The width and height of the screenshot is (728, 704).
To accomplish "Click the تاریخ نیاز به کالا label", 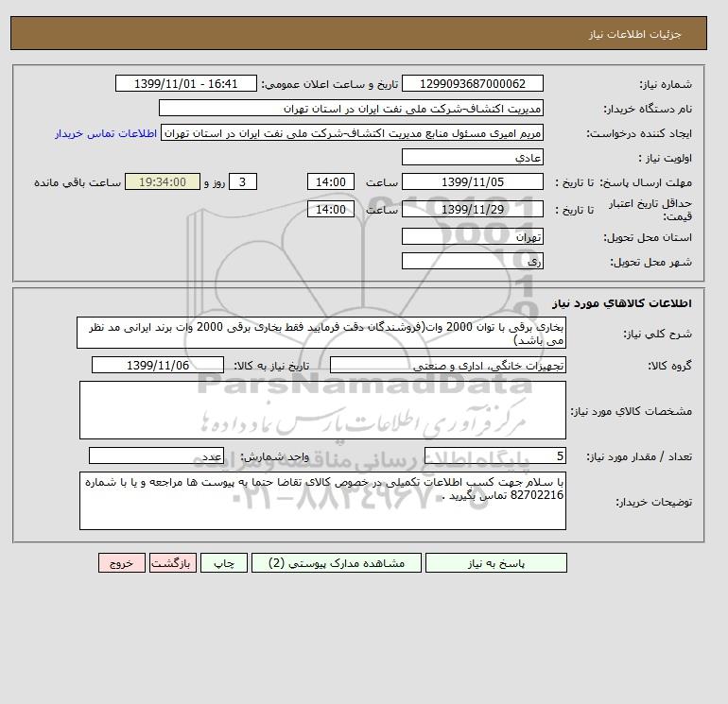I will click(x=271, y=366).
